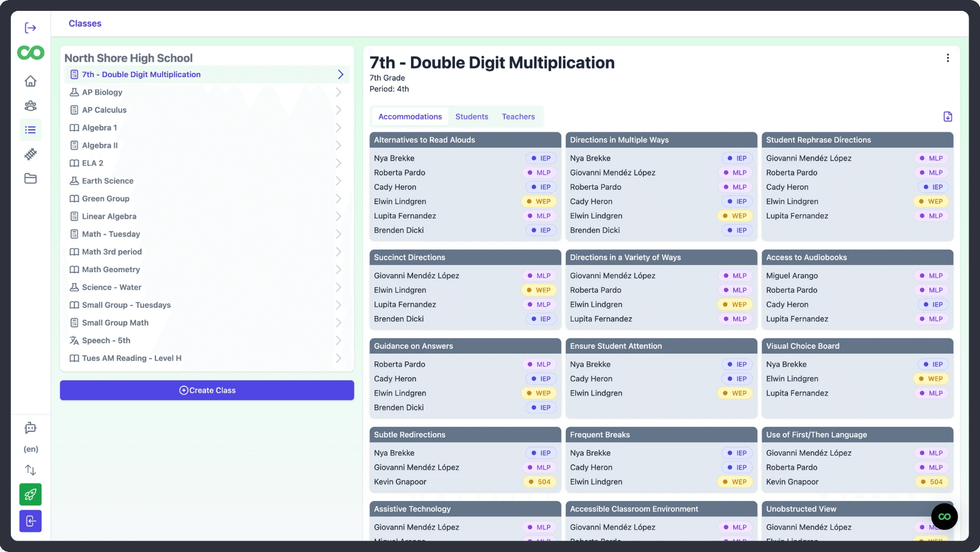The height and width of the screenshot is (552, 980).
Task: Open the students group icon in sidebar
Action: click(30, 105)
